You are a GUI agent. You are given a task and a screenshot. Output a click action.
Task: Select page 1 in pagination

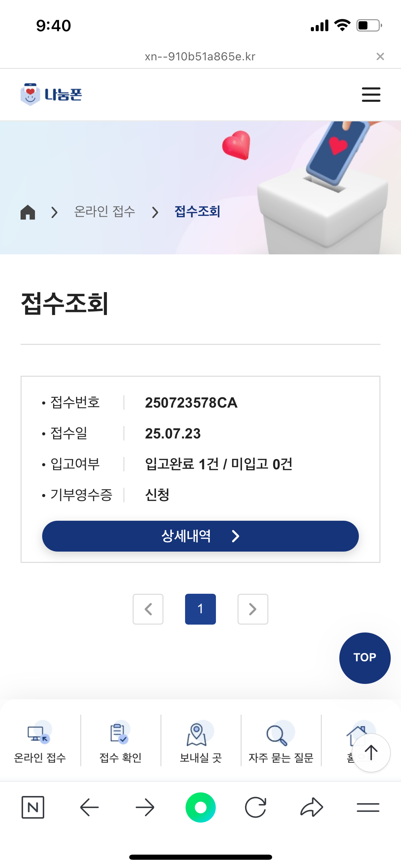[x=200, y=609]
